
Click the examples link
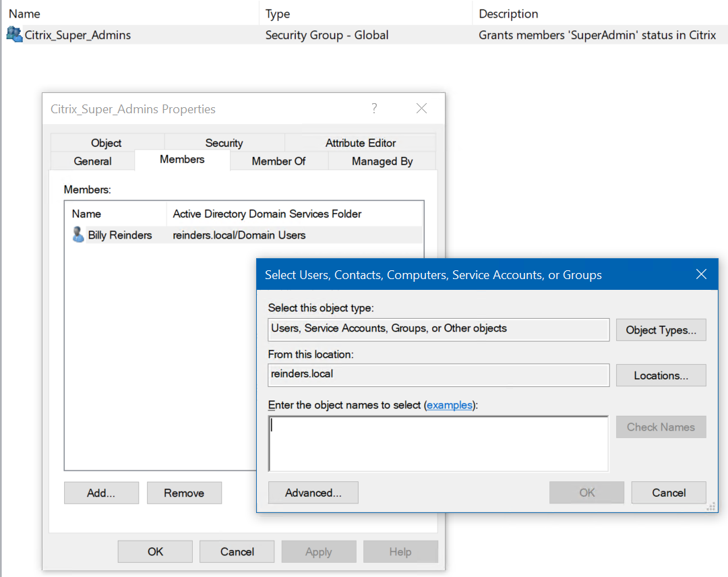(x=450, y=405)
